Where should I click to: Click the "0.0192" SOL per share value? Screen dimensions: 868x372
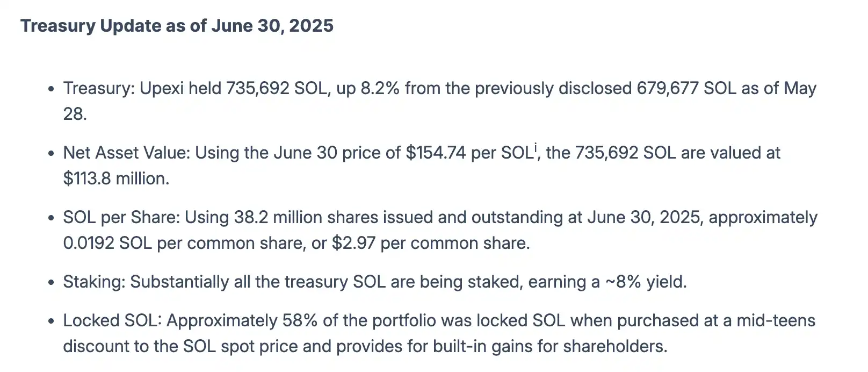(x=89, y=243)
